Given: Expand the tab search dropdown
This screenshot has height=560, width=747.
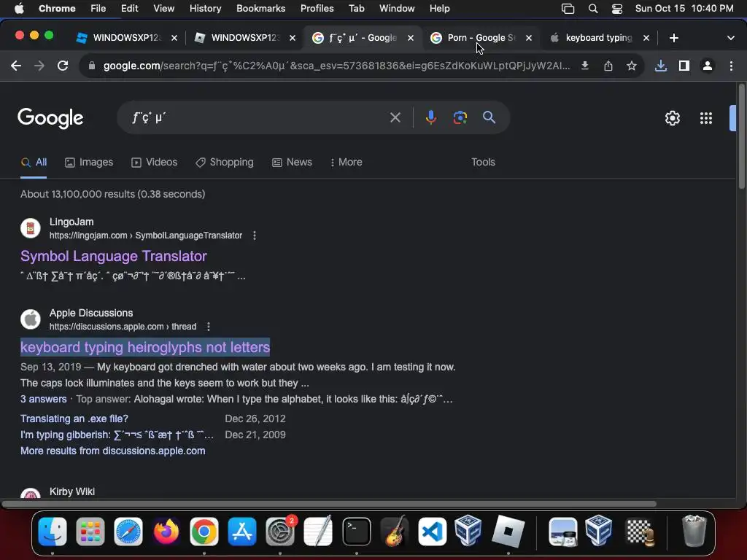Looking at the screenshot, I should pos(731,38).
